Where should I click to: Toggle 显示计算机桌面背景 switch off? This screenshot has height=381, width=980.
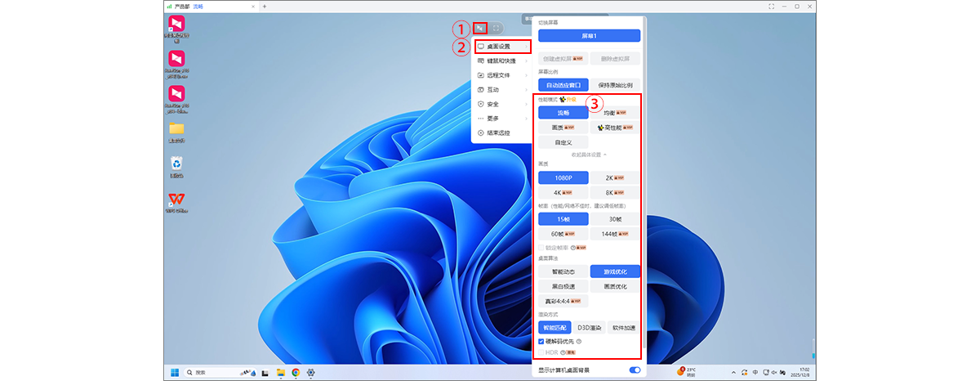click(x=635, y=370)
